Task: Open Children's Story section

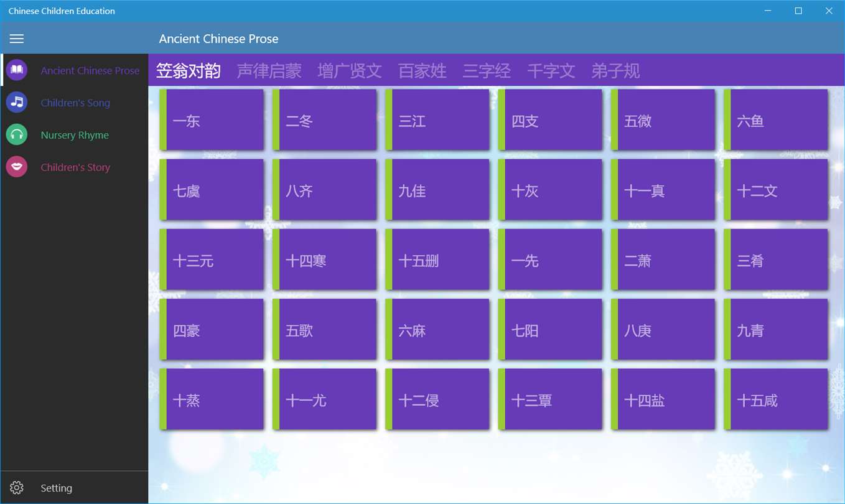Action: [x=75, y=167]
